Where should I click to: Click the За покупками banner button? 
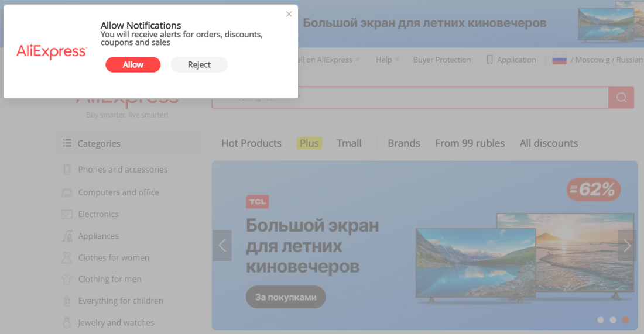tap(286, 297)
